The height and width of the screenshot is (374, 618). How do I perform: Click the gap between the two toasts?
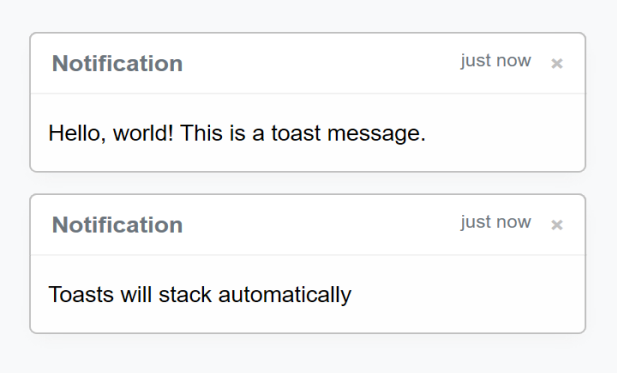[307, 183]
